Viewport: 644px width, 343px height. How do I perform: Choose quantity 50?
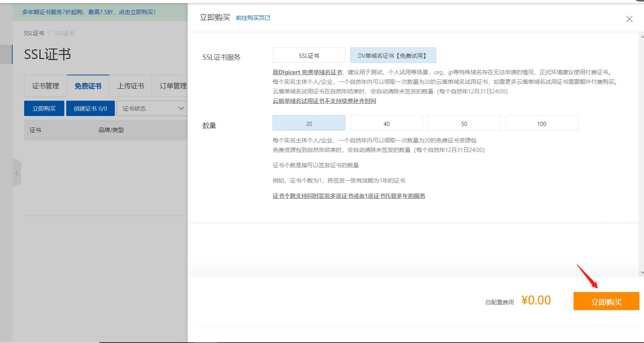pos(464,123)
